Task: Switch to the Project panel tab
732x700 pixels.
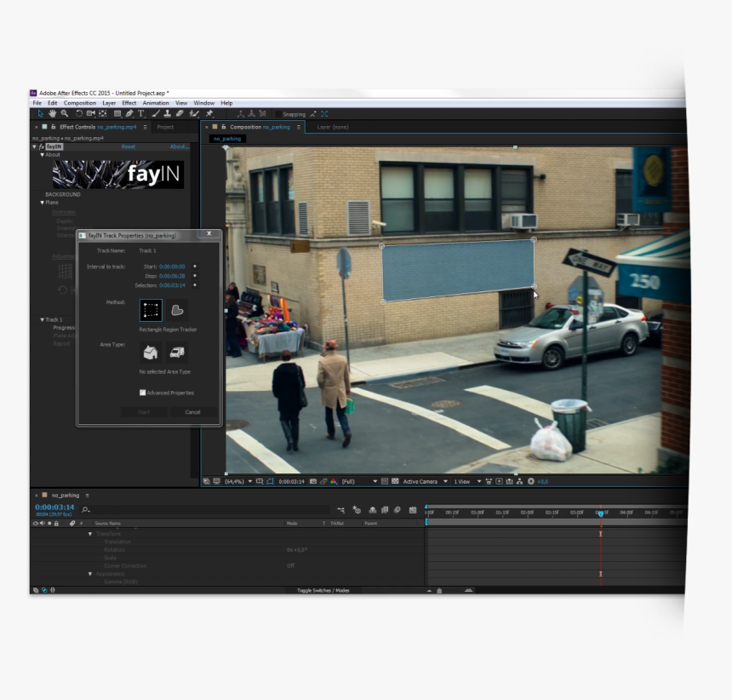Action: click(x=165, y=127)
